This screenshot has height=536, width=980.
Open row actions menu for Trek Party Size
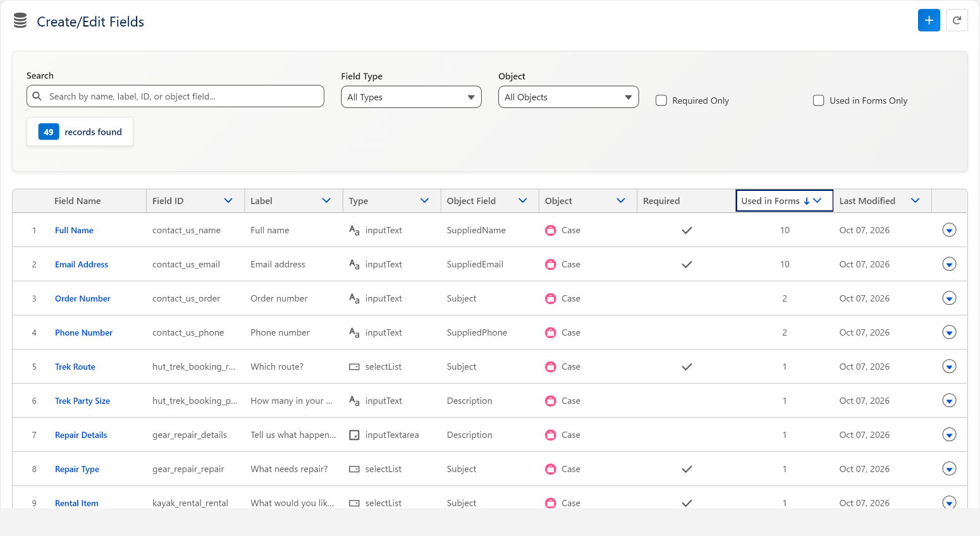tap(949, 401)
